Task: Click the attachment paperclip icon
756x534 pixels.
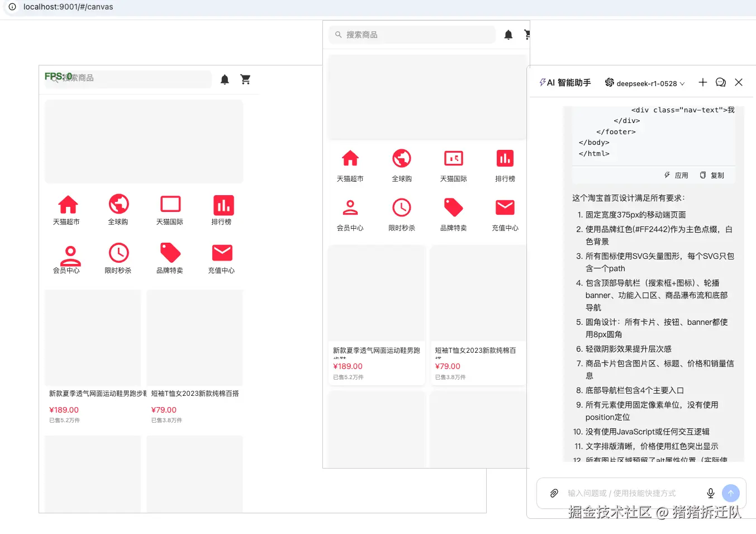Action: 554,493
